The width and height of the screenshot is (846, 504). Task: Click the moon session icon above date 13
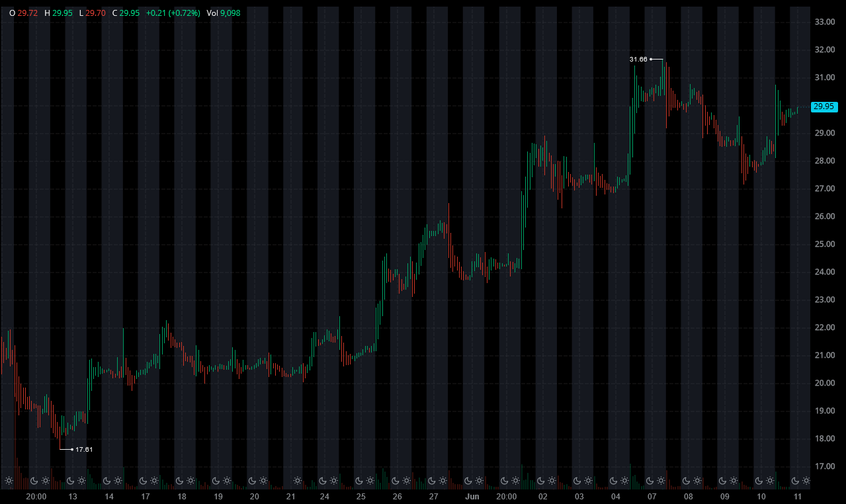[x=69, y=480]
